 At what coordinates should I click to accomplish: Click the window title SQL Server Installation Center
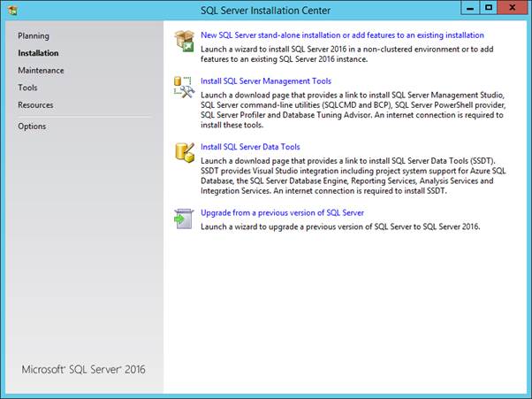click(265, 11)
